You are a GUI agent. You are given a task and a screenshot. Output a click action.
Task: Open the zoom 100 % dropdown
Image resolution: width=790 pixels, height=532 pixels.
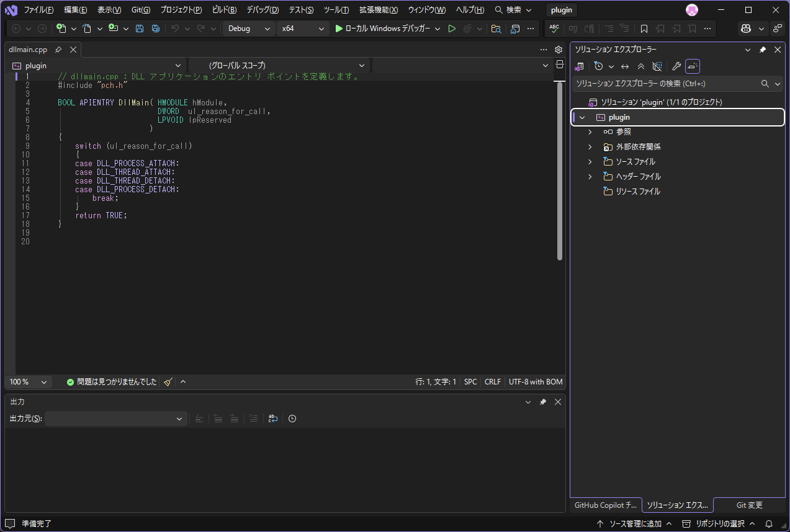tap(28, 382)
